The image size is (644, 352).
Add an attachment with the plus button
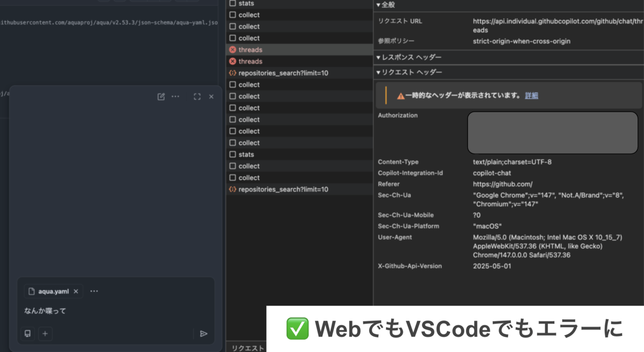coord(45,334)
